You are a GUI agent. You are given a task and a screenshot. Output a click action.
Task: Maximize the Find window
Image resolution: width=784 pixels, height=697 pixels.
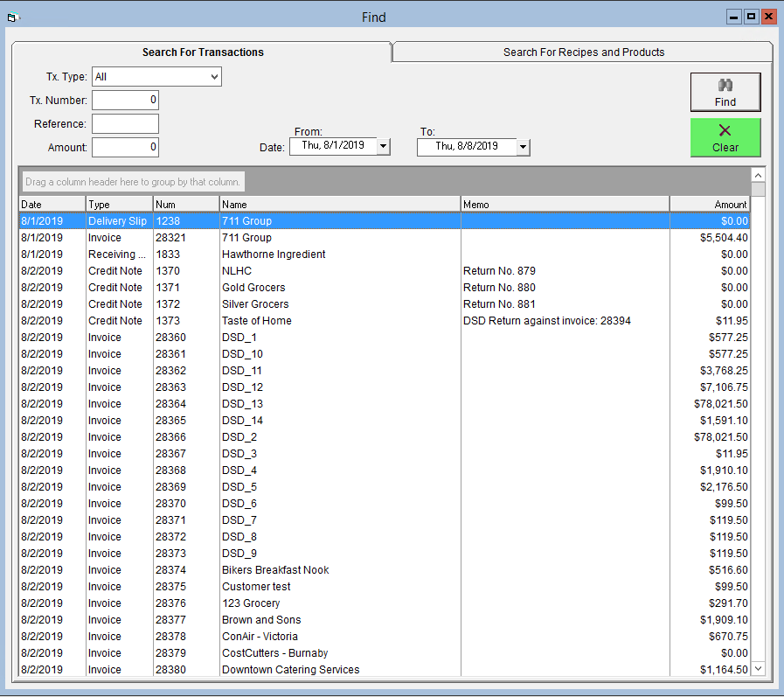(x=751, y=17)
